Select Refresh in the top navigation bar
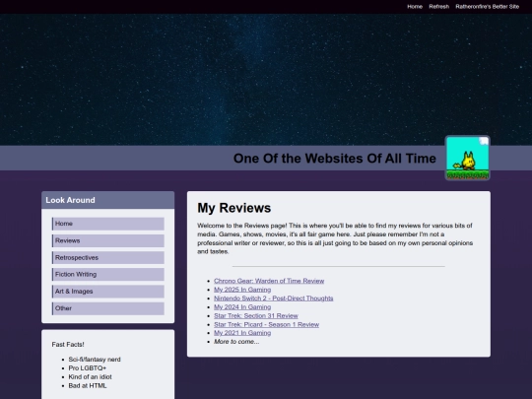Image resolution: width=532 pixels, height=399 pixels. 438,7
